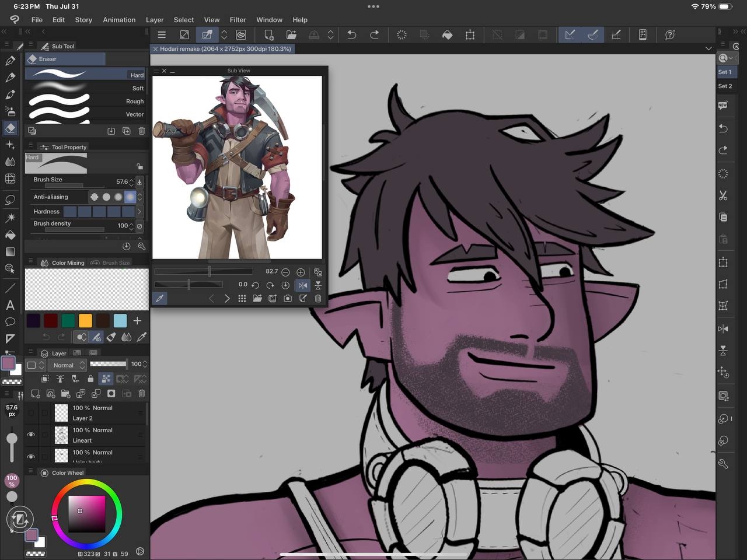Click the Scissors cut icon in right bar

coord(723,195)
